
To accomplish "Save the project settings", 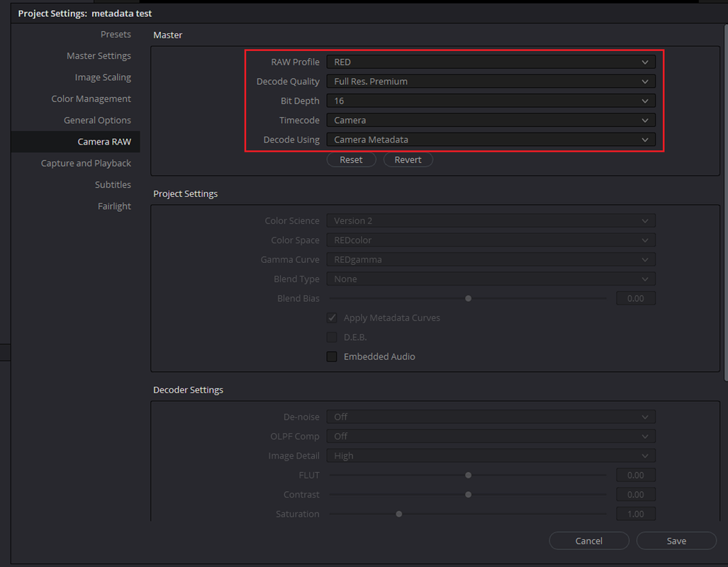I will pyautogui.click(x=676, y=541).
